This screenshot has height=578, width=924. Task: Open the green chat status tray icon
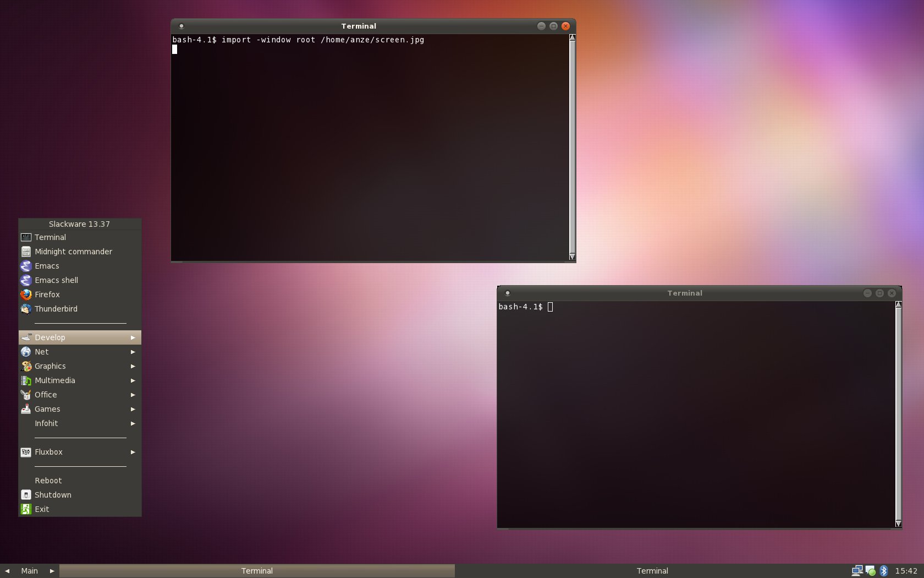(870, 571)
